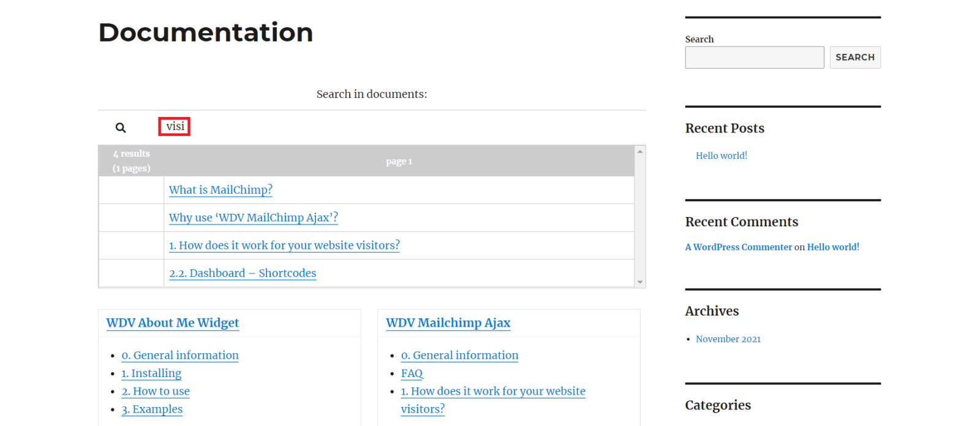
Task: Open '1. Installing' under About Me Widget
Action: click(151, 373)
